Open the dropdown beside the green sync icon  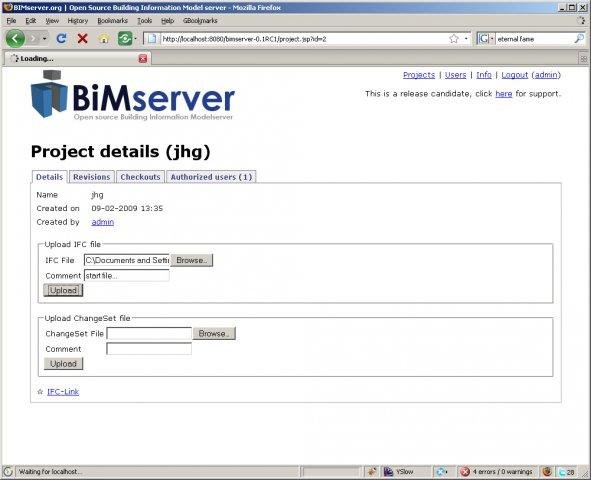(135, 38)
